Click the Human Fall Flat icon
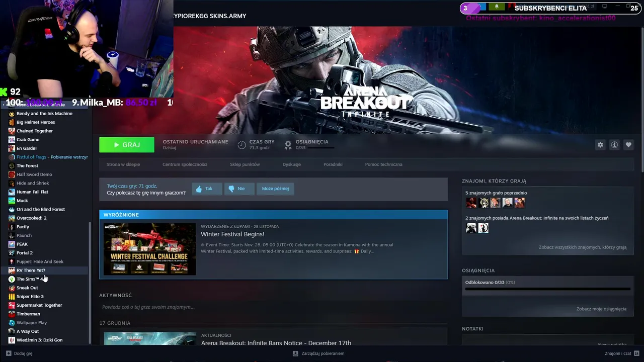The width and height of the screenshot is (644, 362). [12, 192]
